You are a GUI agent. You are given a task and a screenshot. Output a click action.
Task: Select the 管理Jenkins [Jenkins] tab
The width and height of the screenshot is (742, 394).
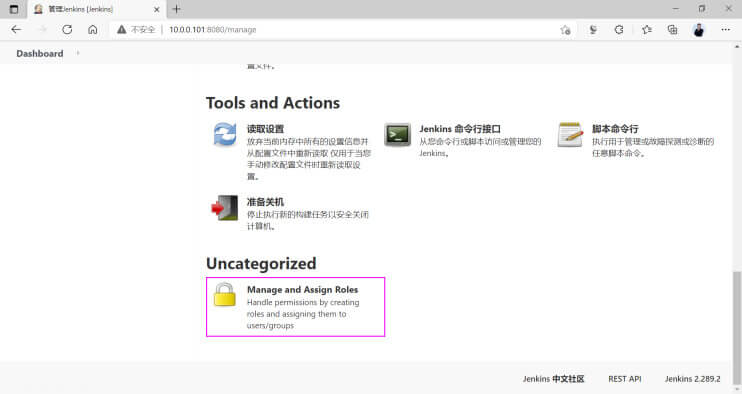pyautogui.click(x=97, y=9)
